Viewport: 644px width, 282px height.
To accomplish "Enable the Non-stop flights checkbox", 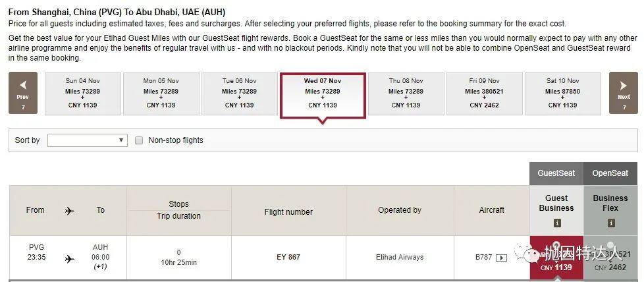I will pyautogui.click(x=139, y=140).
